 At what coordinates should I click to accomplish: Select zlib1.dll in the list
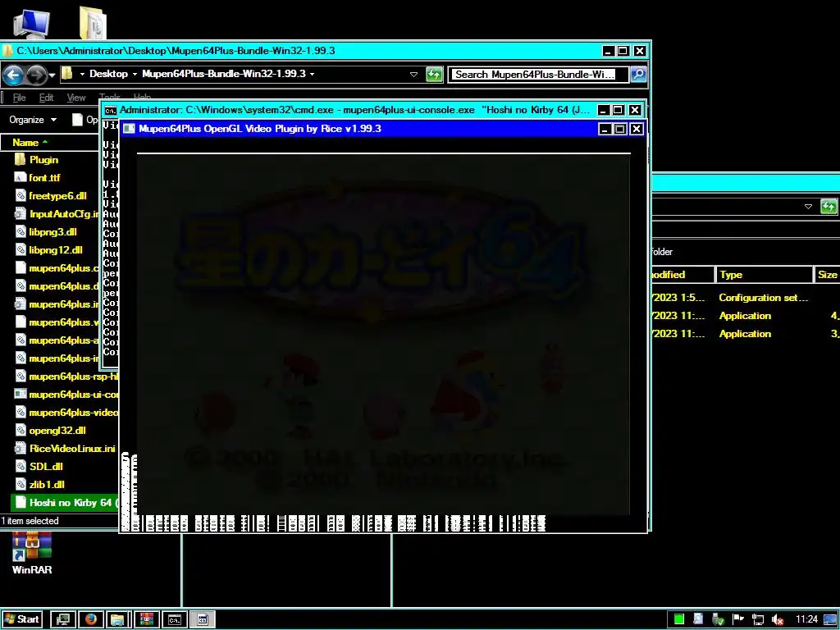[x=47, y=485]
